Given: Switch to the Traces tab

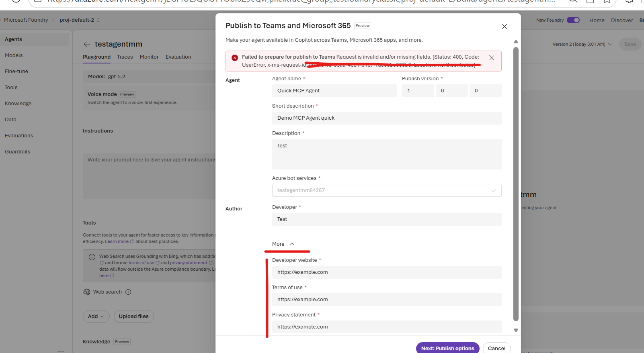Looking at the screenshot, I should coord(125,57).
